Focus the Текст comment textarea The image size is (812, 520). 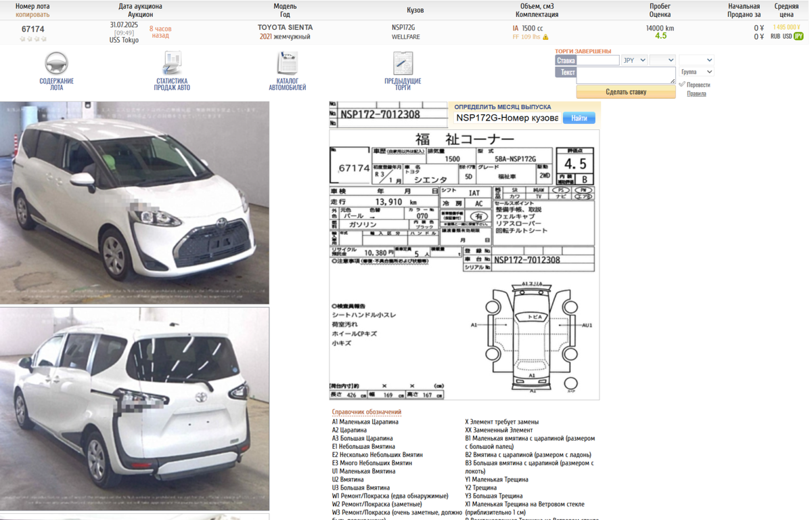point(626,75)
